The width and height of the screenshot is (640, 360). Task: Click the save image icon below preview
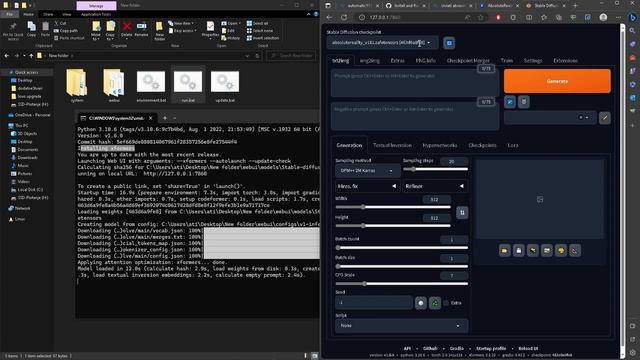pos(519,250)
